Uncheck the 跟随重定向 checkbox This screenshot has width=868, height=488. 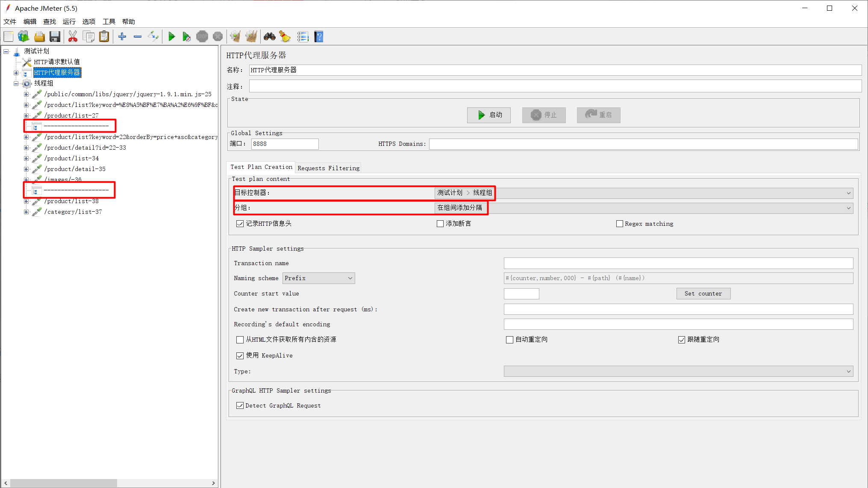[681, 340]
